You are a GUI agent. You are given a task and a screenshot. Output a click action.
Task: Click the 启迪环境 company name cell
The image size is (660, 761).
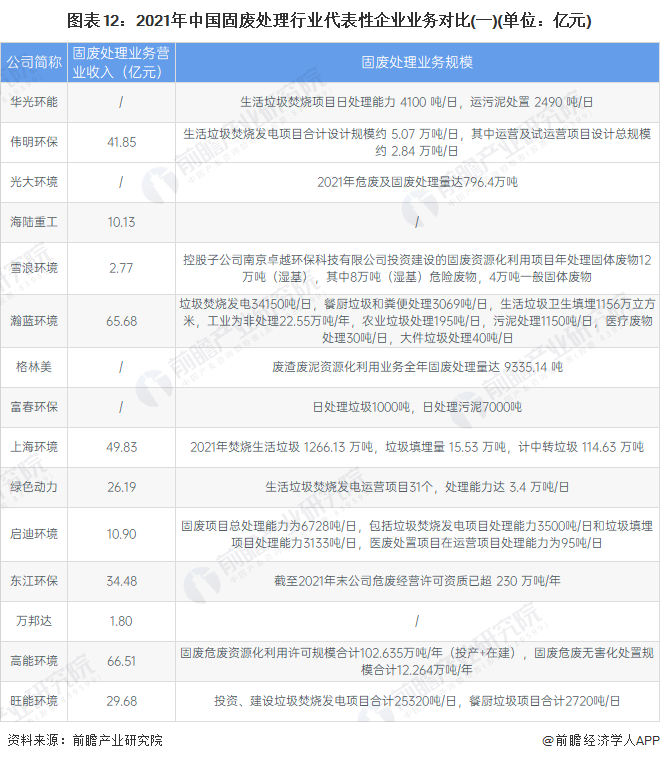pyautogui.click(x=34, y=533)
